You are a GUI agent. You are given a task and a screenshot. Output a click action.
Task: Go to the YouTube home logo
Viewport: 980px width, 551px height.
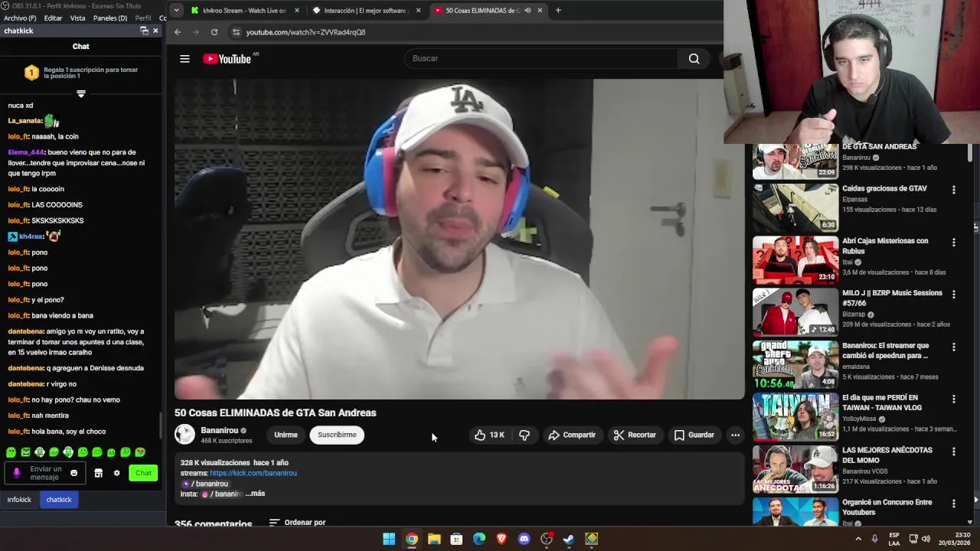click(x=227, y=59)
